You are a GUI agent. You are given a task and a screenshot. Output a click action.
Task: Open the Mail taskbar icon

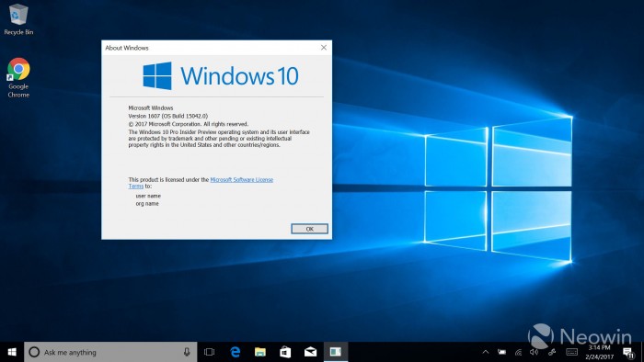[311, 352]
